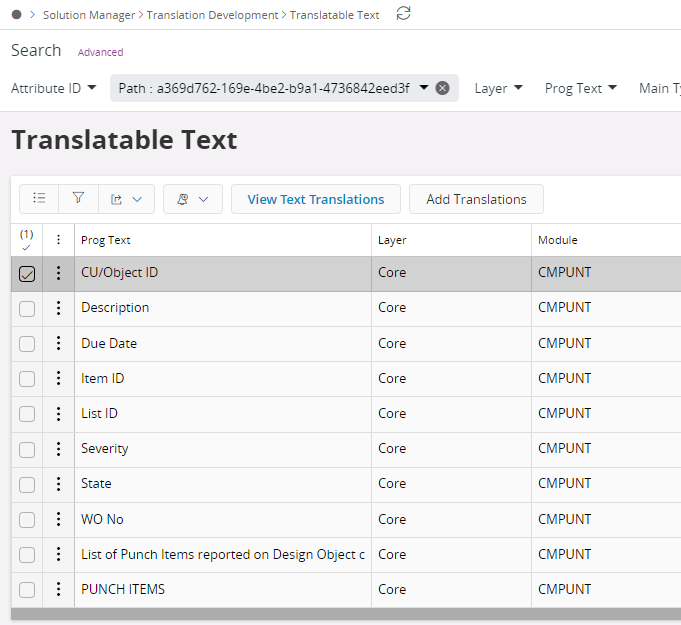681x625 pixels.
Task: Expand the Attribute ID filter dropdown
Action: point(53,88)
